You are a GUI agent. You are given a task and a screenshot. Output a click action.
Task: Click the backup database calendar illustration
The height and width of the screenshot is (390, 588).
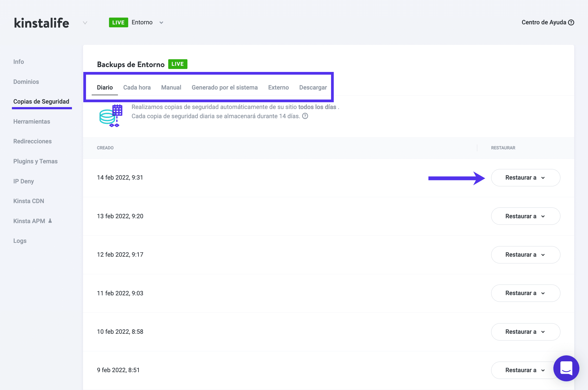pos(111,116)
